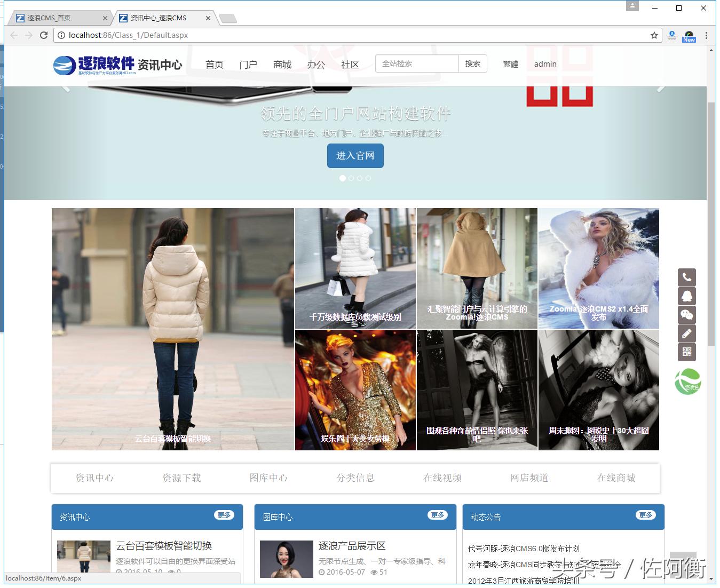This screenshot has height=588, width=720.
Task: Select the second carousel indicator dot
Action: point(351,178)
